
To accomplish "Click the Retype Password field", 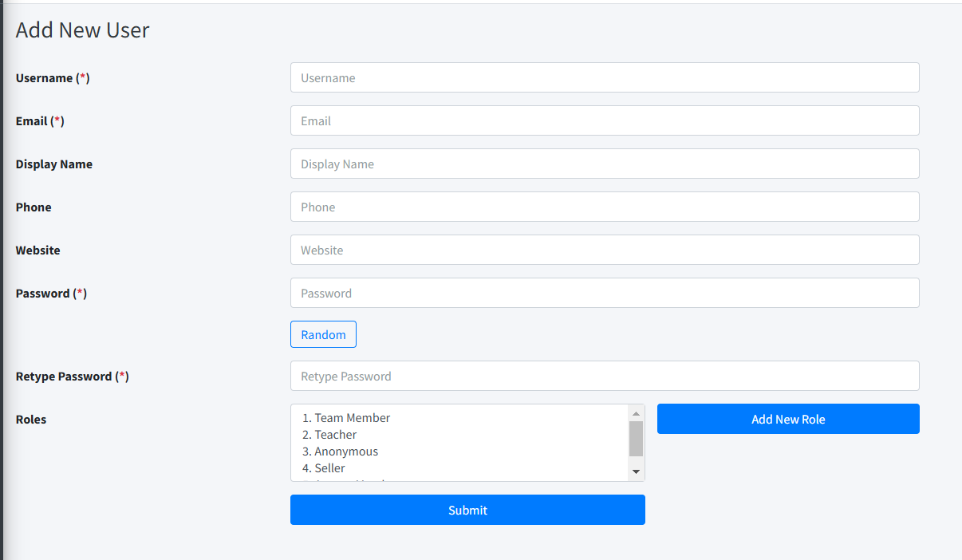I will (x=605, y=376).
